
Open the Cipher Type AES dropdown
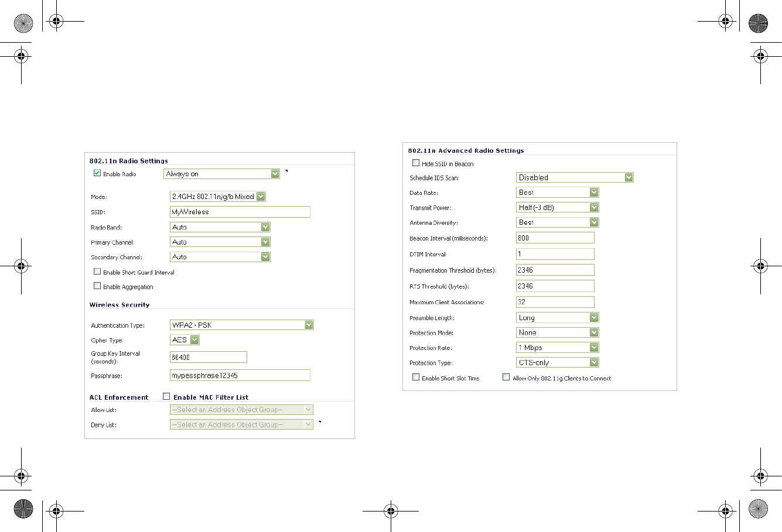click(185, 339)
